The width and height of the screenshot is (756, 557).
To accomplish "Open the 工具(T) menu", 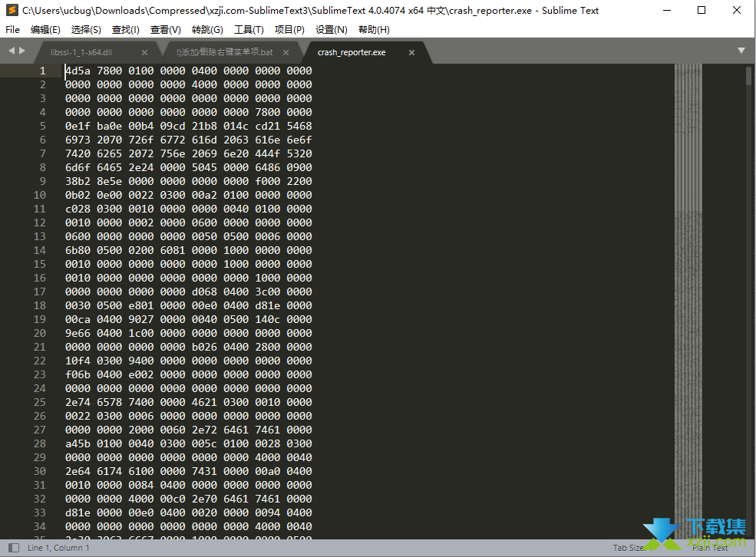I will (x=249, y=30).
